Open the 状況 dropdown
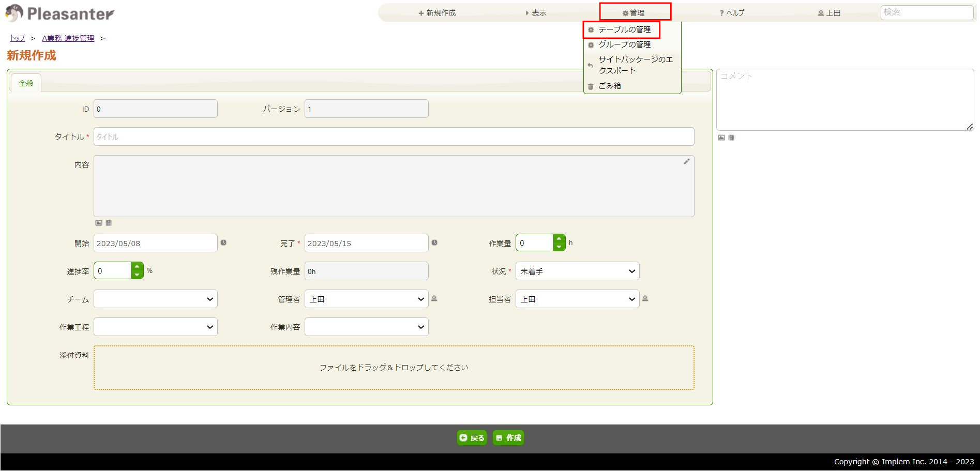Image resolution: width=980 pixels, height=471 pixels. [x=577, y=271]
